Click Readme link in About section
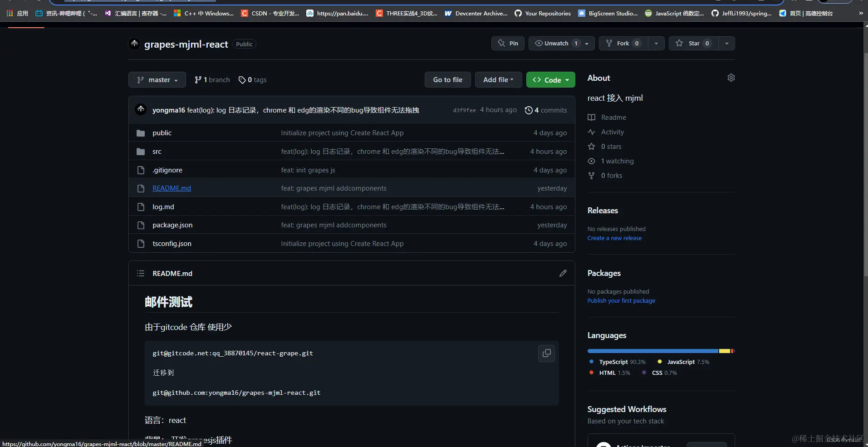Image resolution: width=868 pixels, height=447 pixels. 607,118
